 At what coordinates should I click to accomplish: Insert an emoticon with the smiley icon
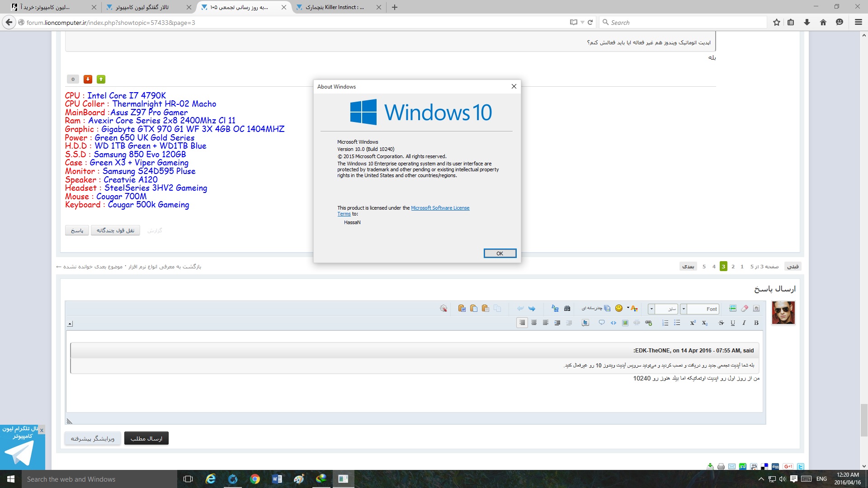coord(619,308)
